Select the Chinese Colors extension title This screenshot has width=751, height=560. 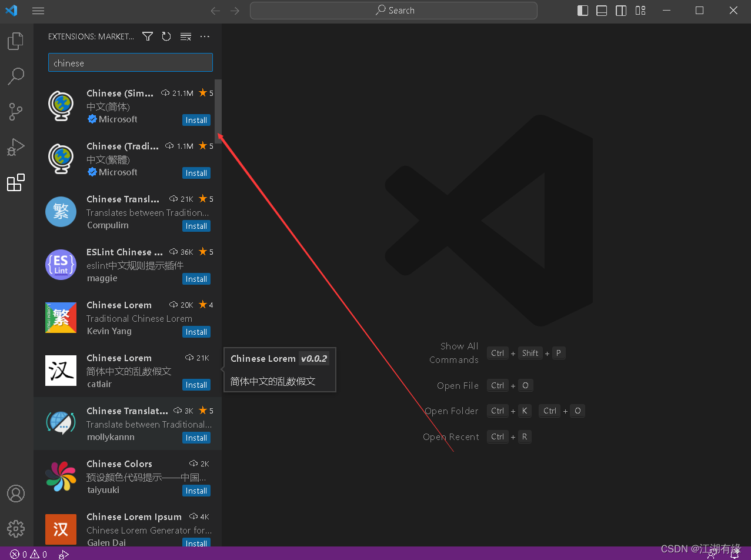point(119,464)
